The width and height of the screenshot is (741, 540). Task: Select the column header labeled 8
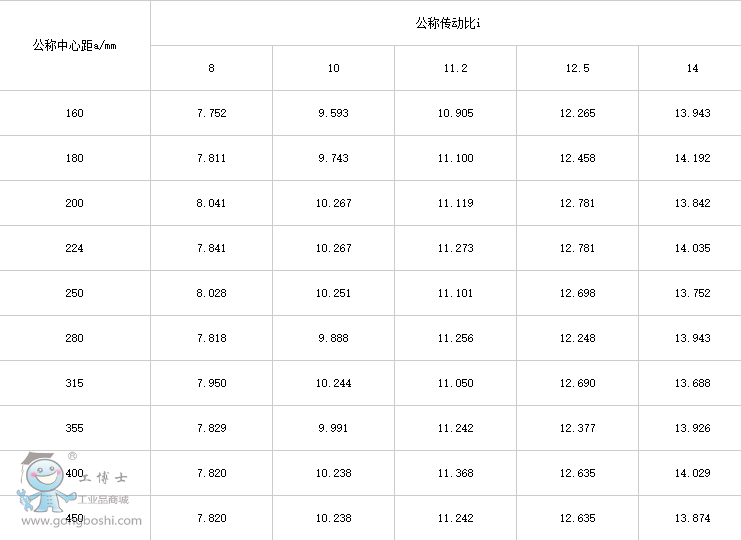211,68
